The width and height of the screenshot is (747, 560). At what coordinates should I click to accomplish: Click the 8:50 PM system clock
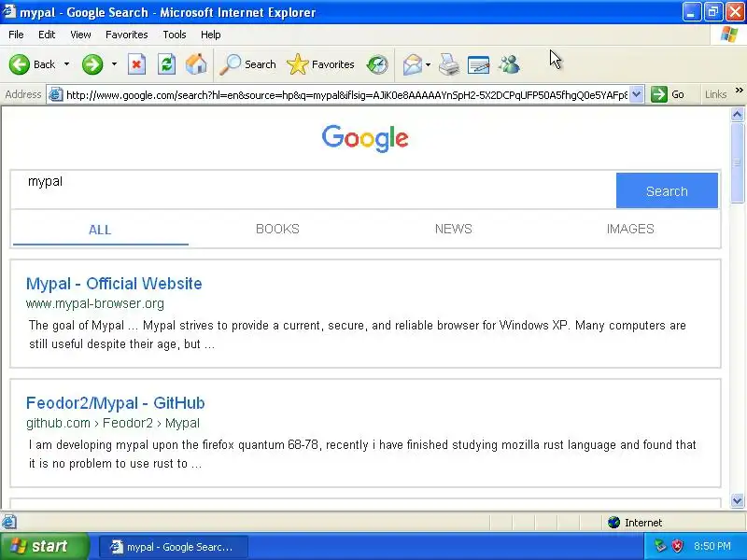click(x=712, y=546)
